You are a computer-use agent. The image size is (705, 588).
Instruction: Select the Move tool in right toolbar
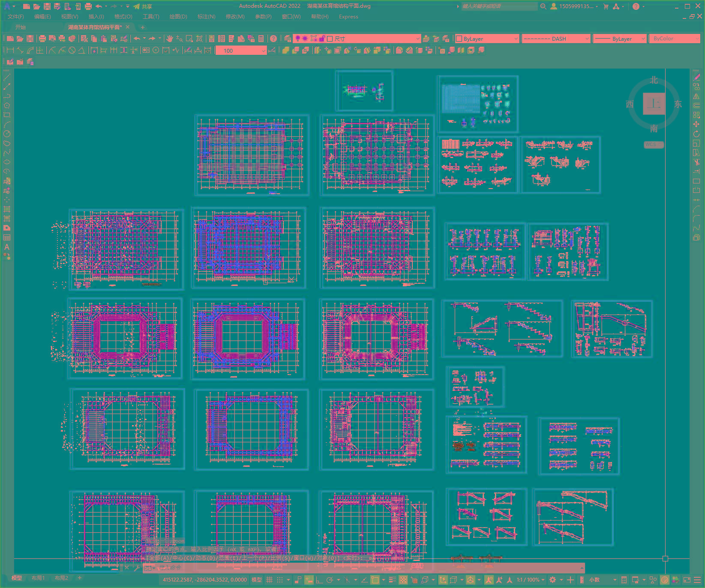696,124
